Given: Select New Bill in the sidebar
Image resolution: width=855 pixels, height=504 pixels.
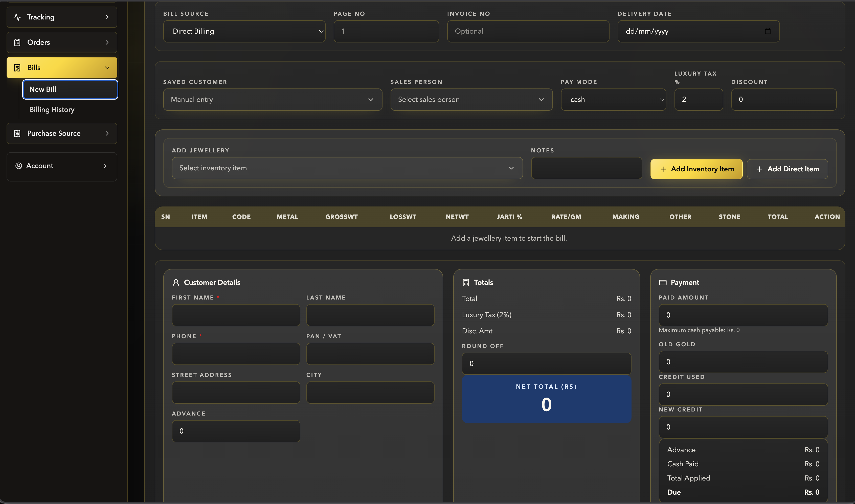Looking at the screenshot, I should [x=70, y=89].
